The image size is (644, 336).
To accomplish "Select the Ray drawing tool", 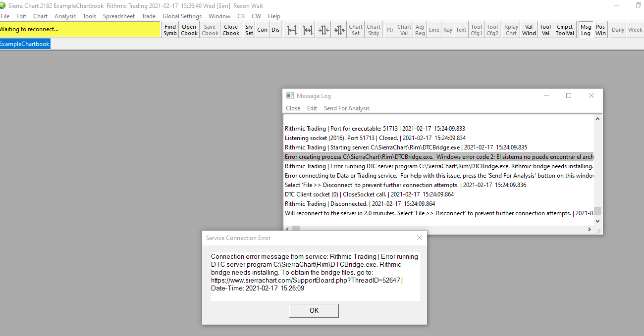I will (x=448, y=30).
